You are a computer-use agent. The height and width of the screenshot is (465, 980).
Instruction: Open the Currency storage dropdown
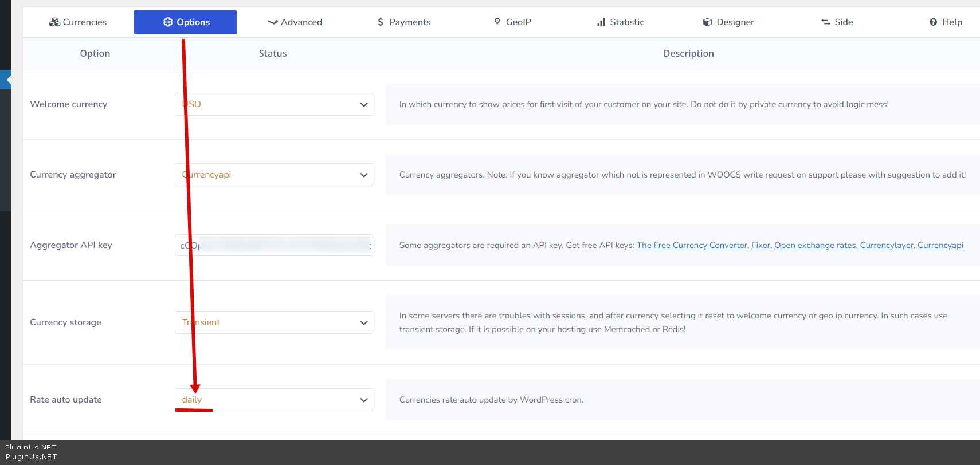[274, 322]
